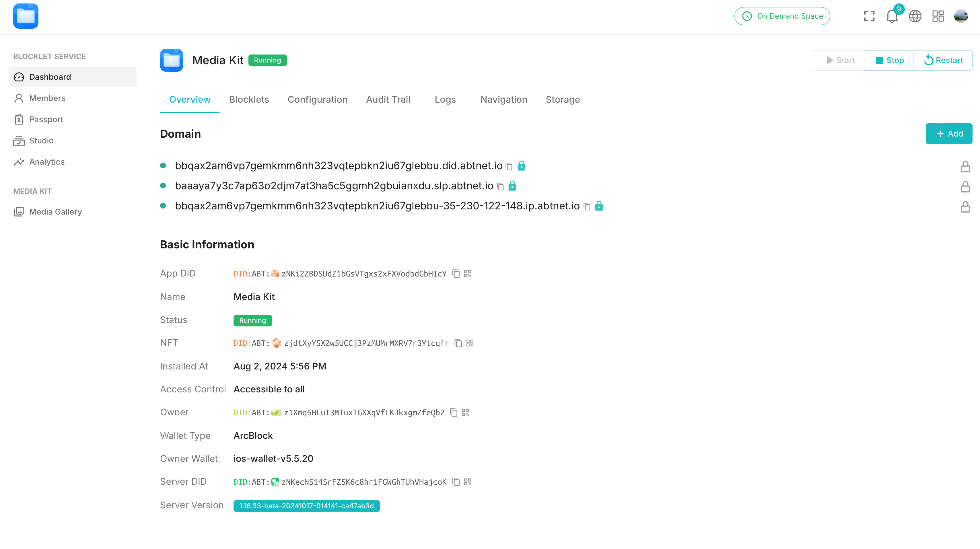Copy the did.abtnet.io domain
Image resolution: width=980 pixels, height=549 pixels.
pyautogui.click(x=509, y=166)
